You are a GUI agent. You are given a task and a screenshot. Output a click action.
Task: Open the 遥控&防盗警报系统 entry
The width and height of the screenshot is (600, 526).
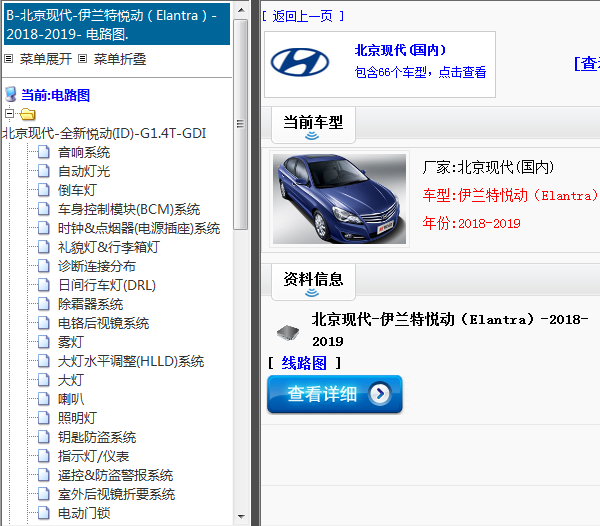pos(116,475)
